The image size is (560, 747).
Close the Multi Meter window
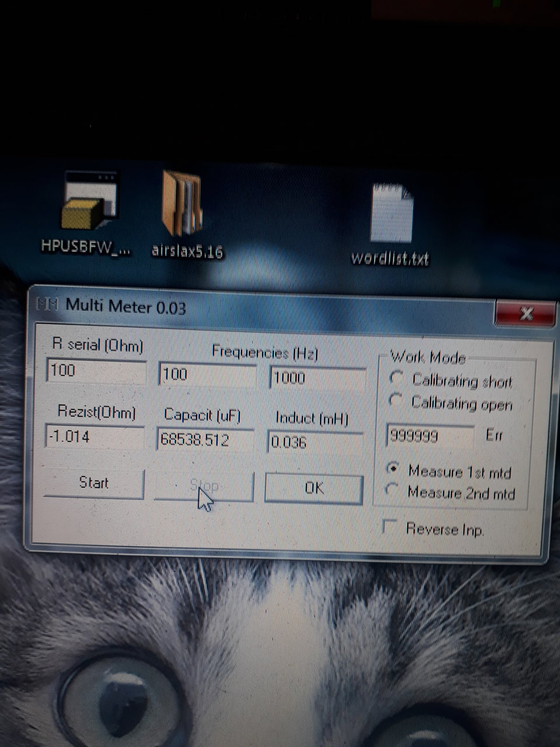pos(525,315)
